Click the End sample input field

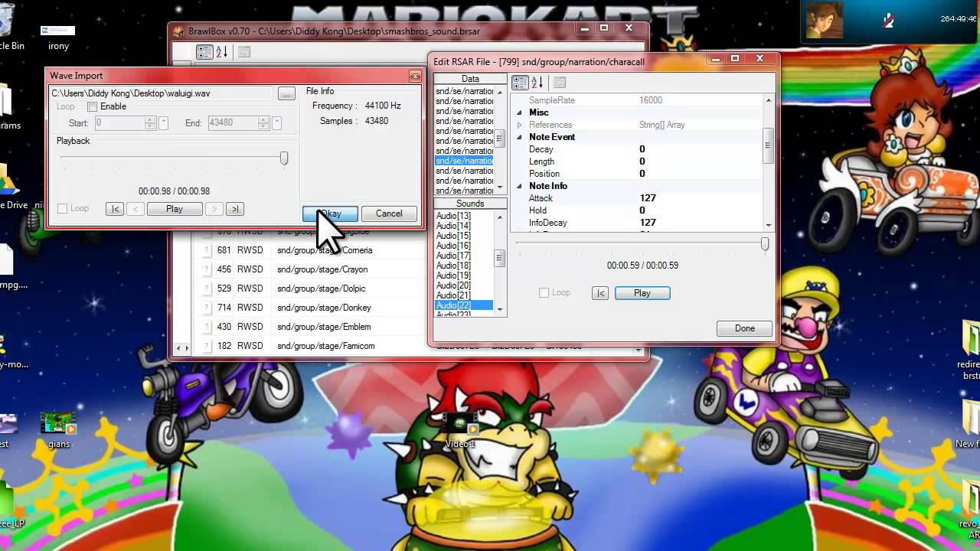233,122
